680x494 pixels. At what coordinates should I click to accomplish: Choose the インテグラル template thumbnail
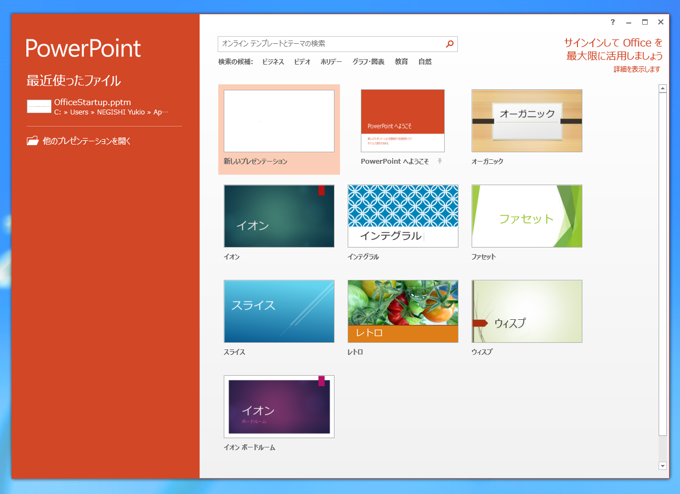403,216
